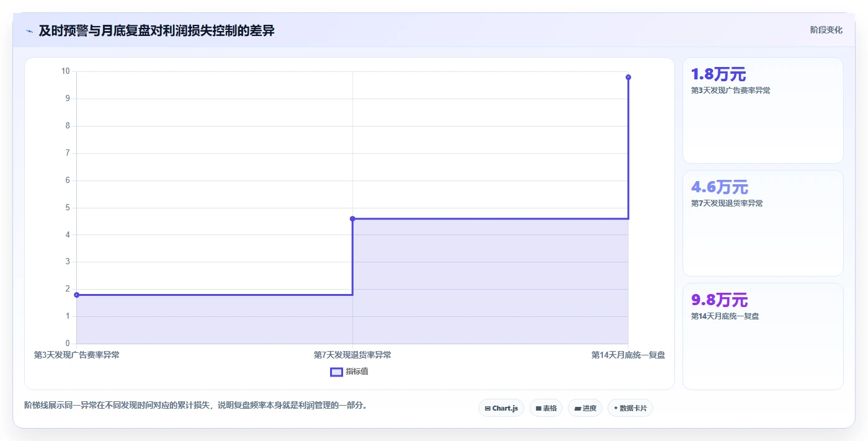Screen dimensions: 868x441
Task: Click x-axis label 第3天发现广告费率异常
Action: point(77,355)
